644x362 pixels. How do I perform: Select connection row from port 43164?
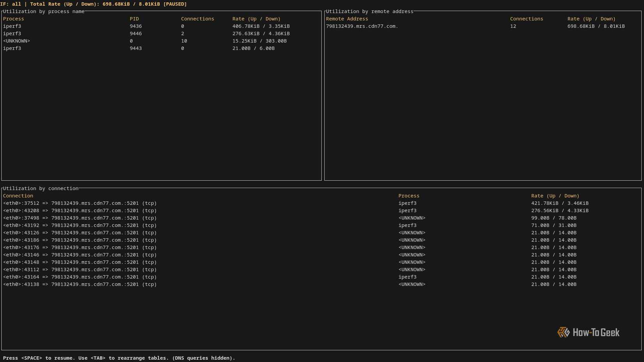(321, 277)
